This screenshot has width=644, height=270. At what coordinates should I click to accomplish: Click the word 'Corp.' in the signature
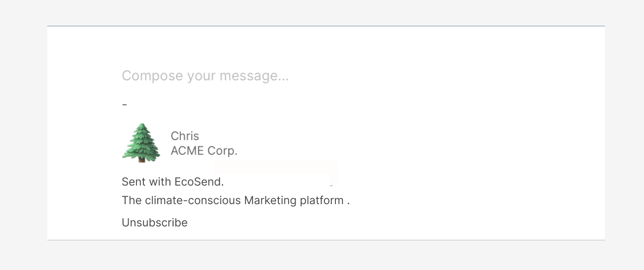pyautogui.click(x=222, y=151)
